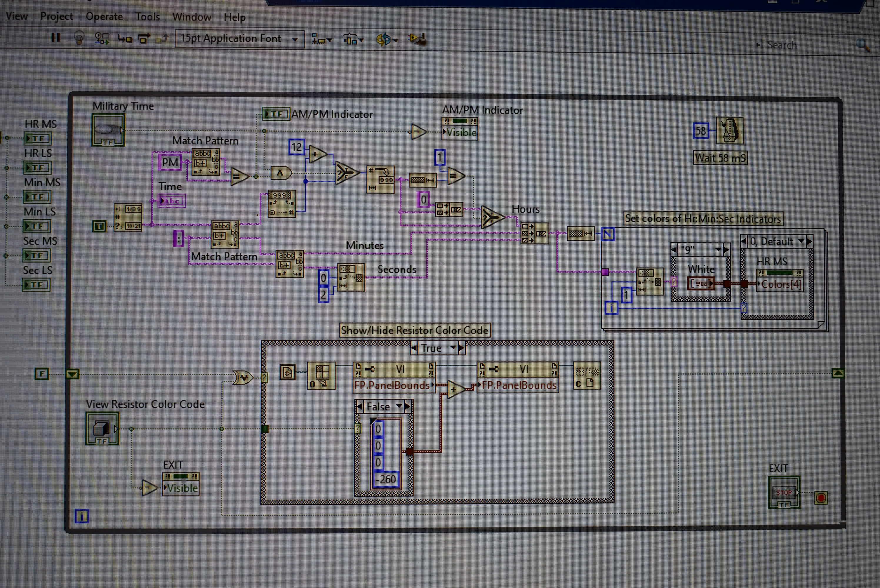Click the Get Date/Time String node
The image size is (880, 588).
pyautogui.click(x=128, y=218)
